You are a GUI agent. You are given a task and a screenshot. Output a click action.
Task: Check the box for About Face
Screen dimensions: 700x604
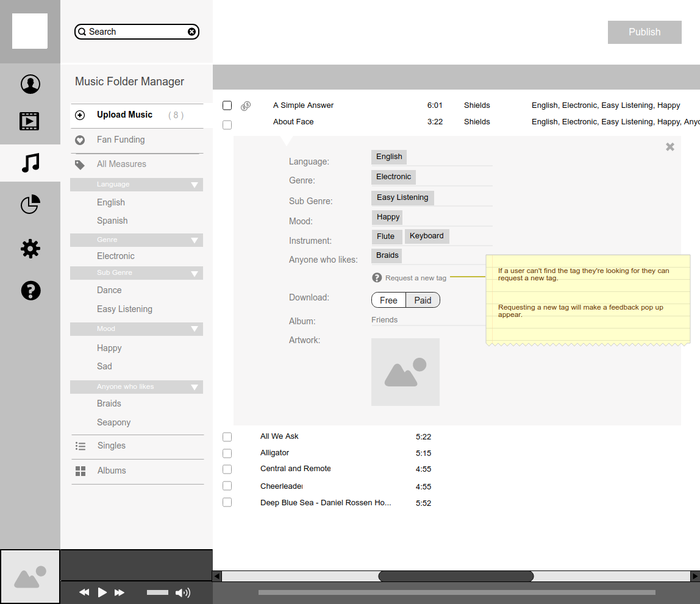(x=227, y=125)
